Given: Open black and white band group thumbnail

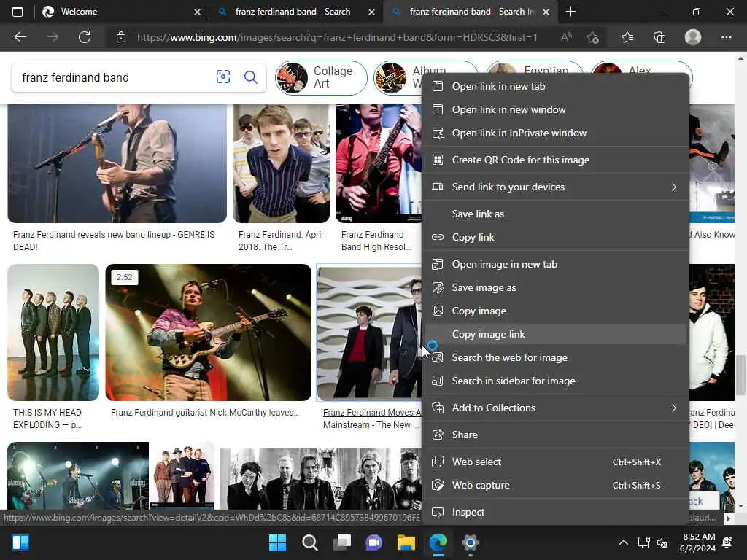Looking at the screenshot, I should (x=321, y=478).
